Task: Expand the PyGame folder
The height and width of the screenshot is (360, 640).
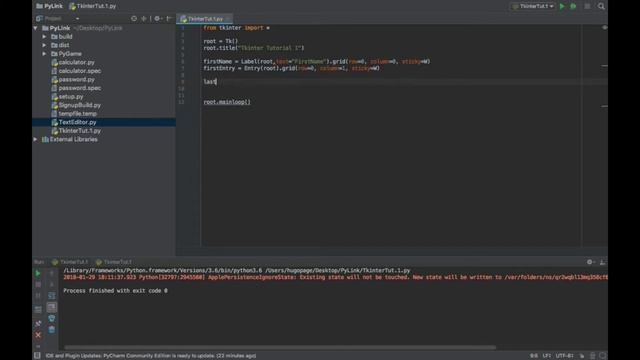Action: 44,54
